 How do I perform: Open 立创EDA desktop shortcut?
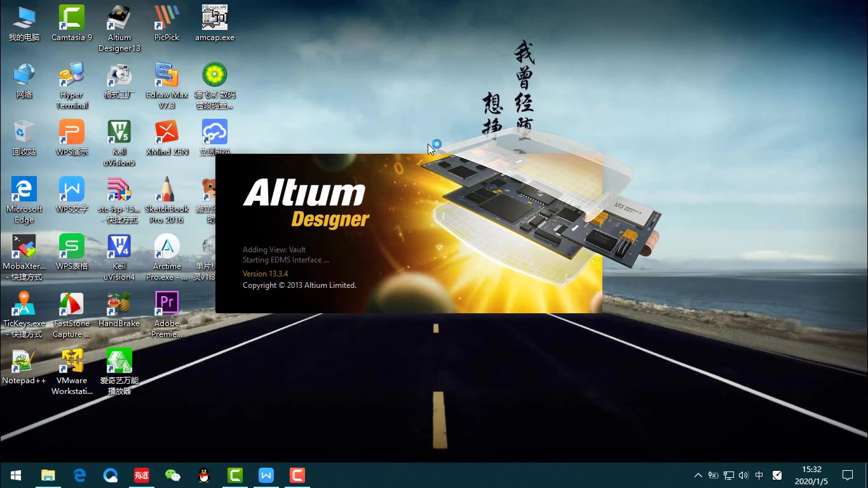point(215,138)
